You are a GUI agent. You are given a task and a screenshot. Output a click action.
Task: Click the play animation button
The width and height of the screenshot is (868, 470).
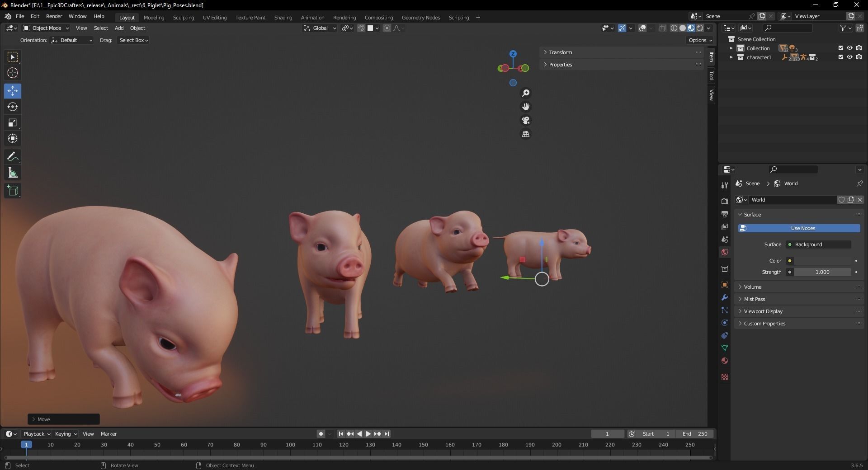[368, 434]
